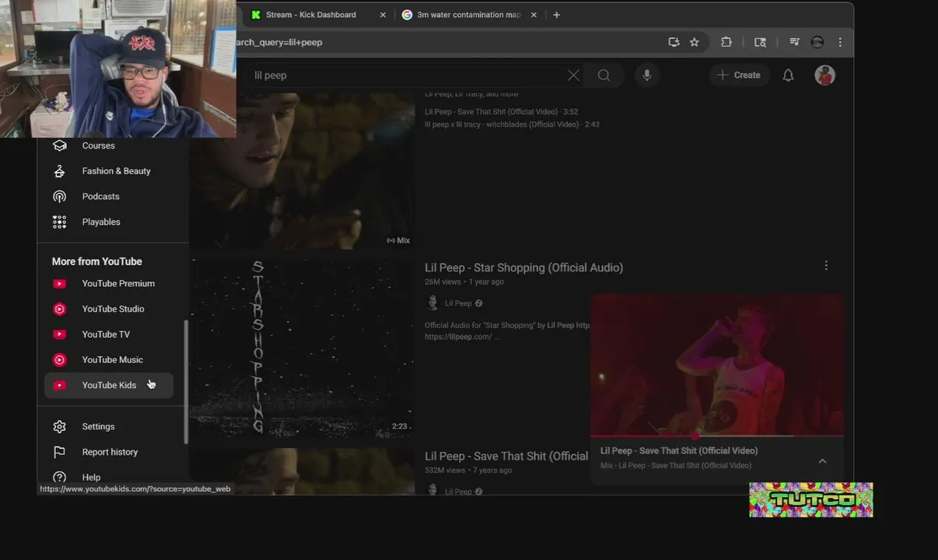Start voice search with microphone
This screenshot has width=938, height=560.
[646, 75]
